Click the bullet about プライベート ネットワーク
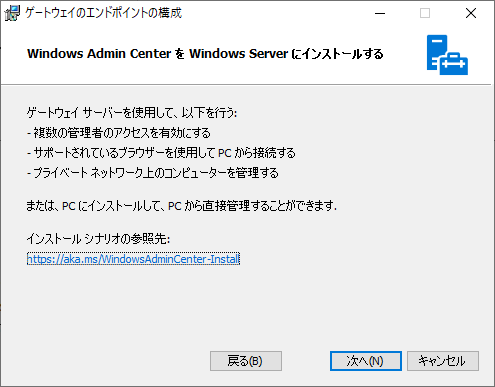Image resolution: width=495 pixels, height=387 pixels. coord(153,173)
